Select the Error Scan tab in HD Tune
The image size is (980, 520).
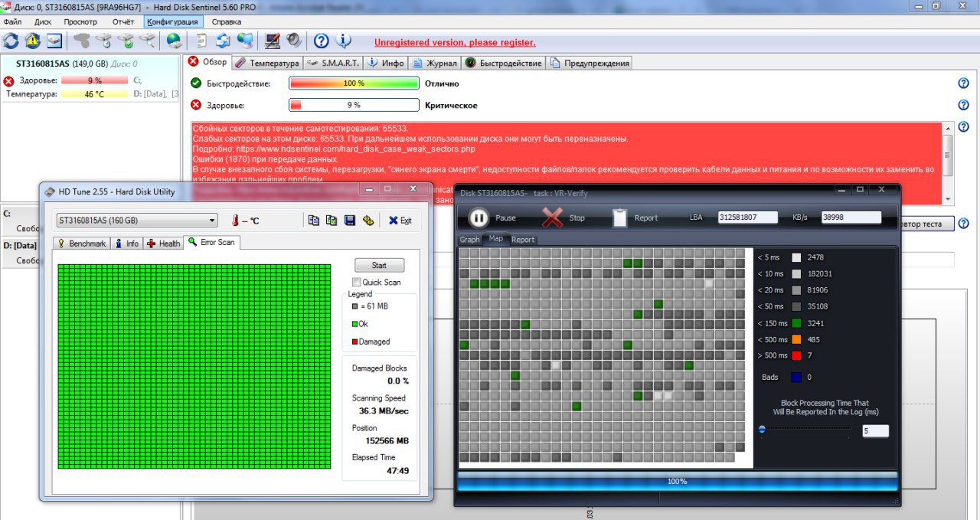click(212, 242)
